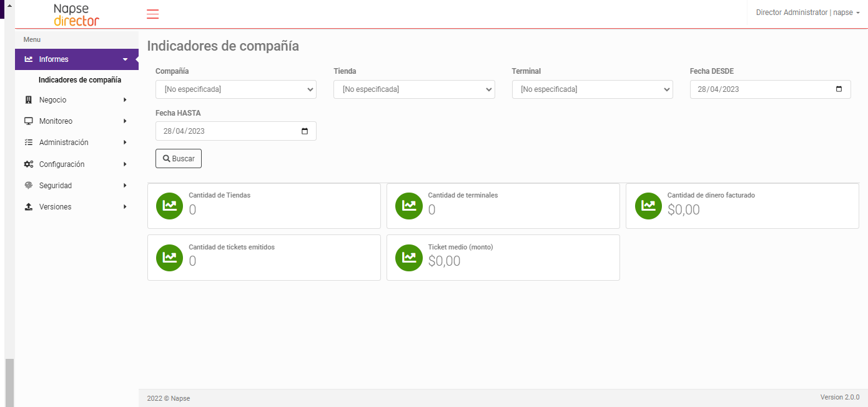Expand the Negocio submenu arrow
The width and height of the screenshot is (868, 407).
pyautogui.click(x=125, y=100)
